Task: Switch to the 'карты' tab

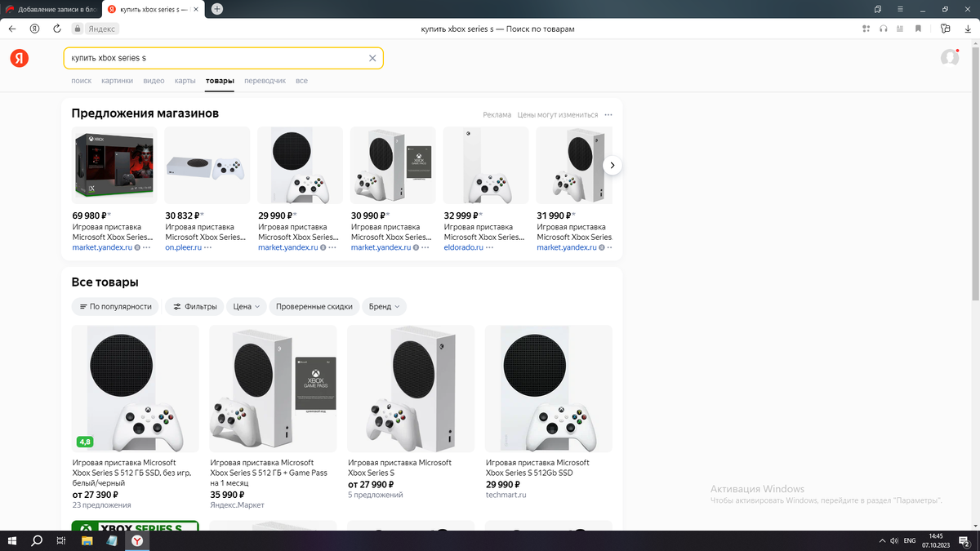Action: click(185, 81)
